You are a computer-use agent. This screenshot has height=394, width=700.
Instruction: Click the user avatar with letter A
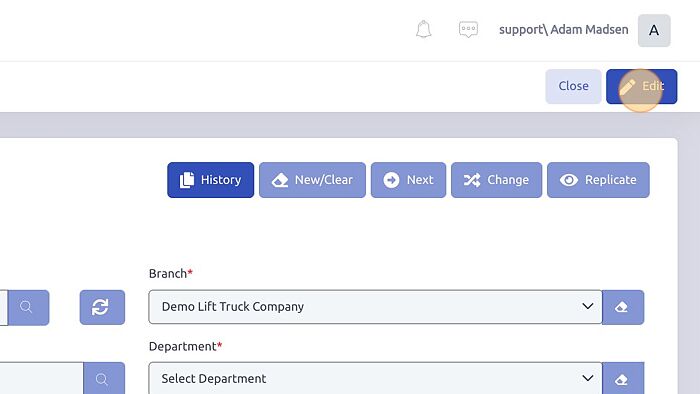(654, 30)
